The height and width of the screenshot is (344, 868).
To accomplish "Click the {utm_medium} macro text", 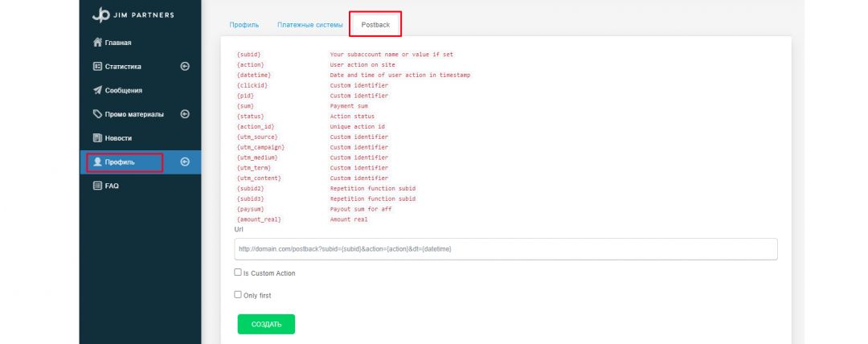I will 257,158.
